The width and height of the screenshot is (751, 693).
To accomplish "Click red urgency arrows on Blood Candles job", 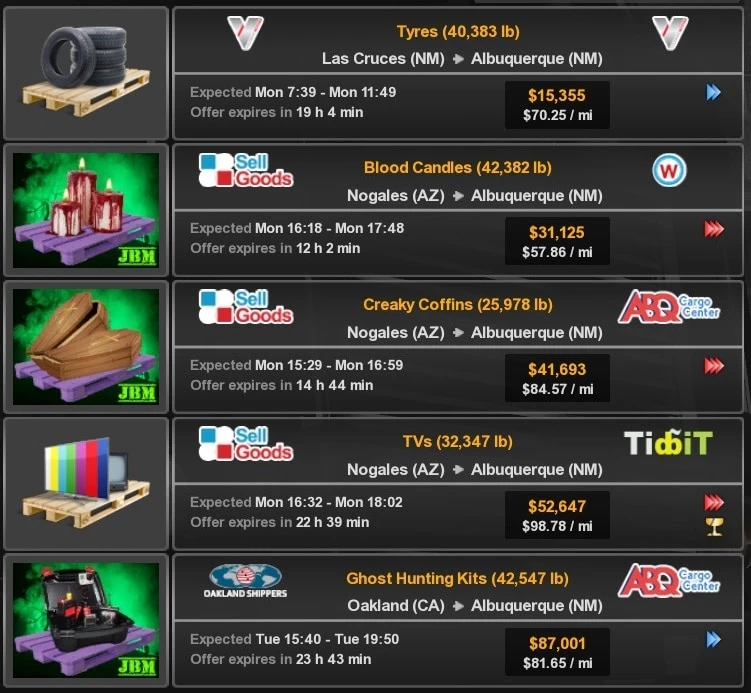I will 714,229.
